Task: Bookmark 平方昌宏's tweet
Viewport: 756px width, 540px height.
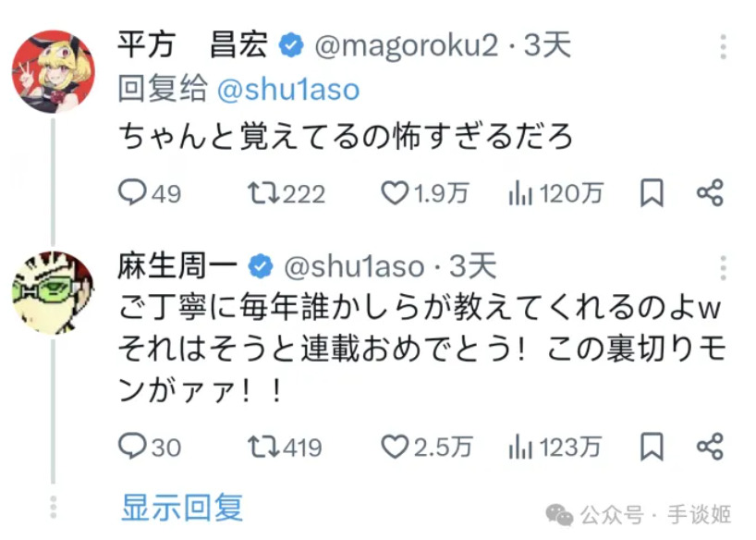Action: coord(652,192)
